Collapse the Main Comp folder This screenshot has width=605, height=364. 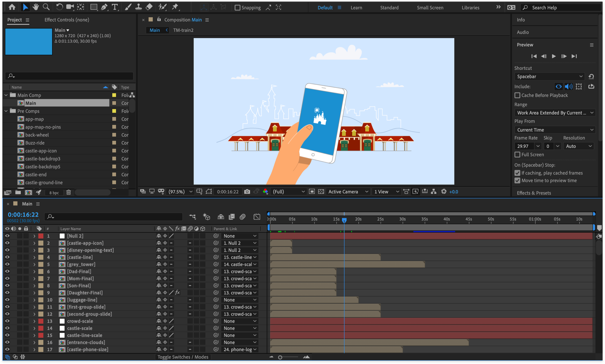point(6,95)
